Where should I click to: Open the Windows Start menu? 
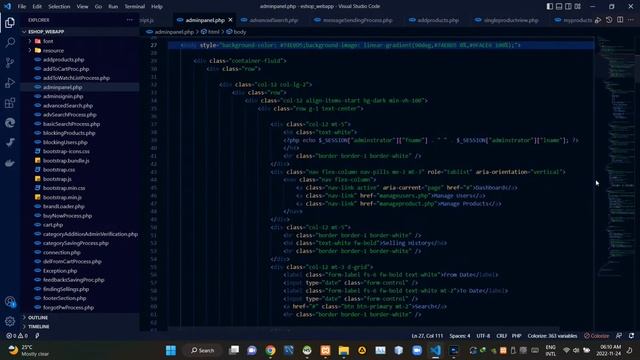(171, 350)
